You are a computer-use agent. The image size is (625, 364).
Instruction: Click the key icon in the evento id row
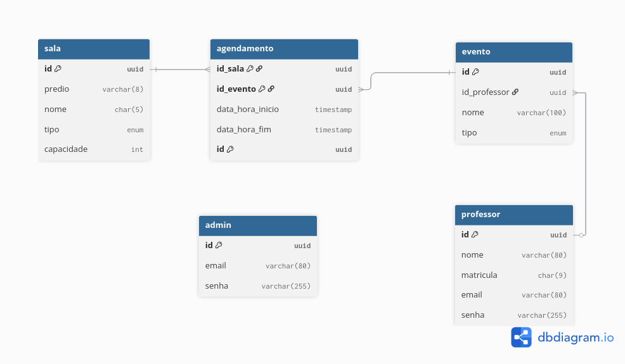475,72
